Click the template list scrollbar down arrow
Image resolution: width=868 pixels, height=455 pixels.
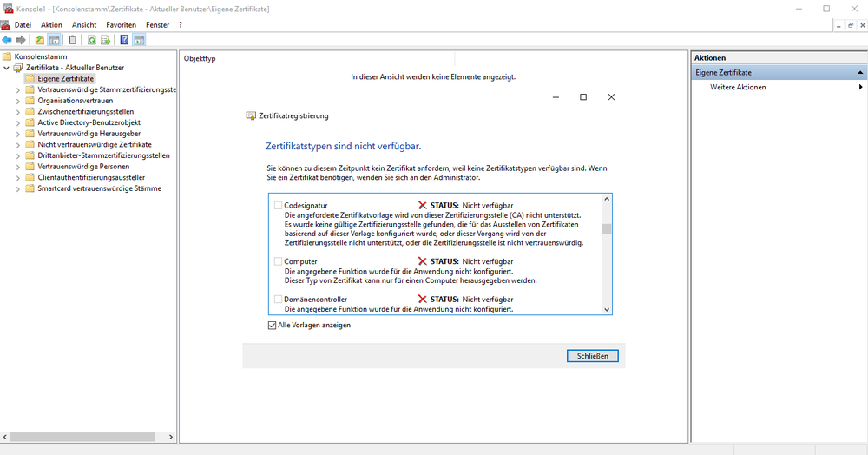tap(607, 309)
